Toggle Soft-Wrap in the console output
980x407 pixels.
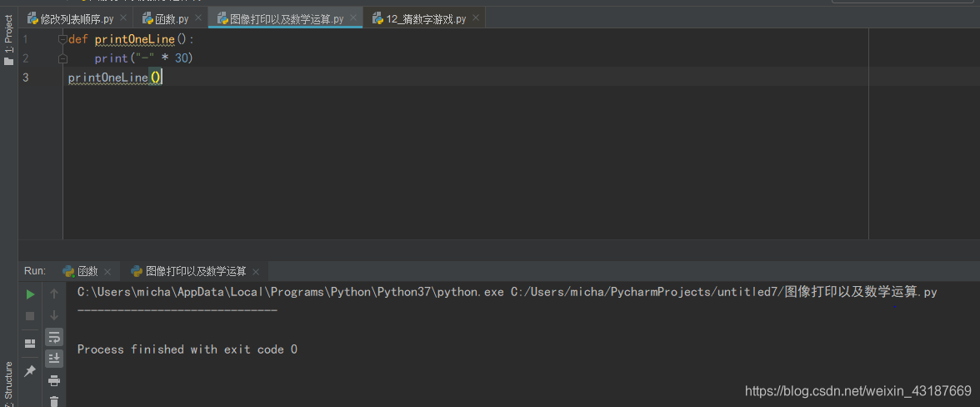click(x=54, y=337)
